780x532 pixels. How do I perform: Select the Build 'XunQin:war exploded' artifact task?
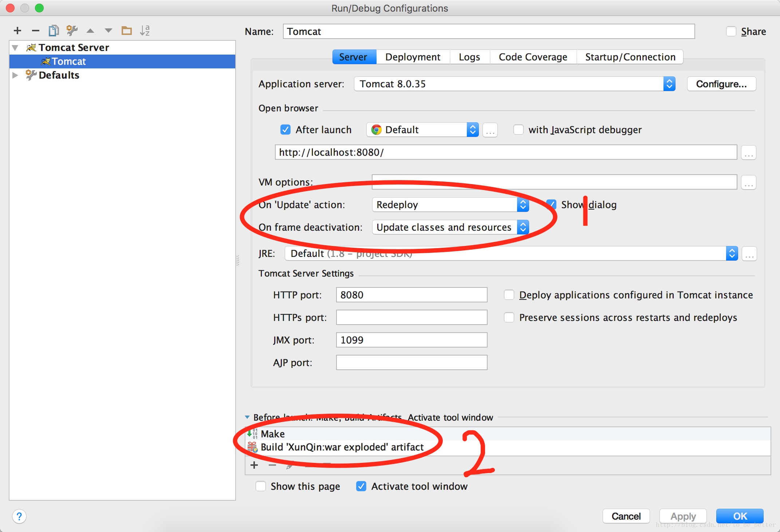tap(508, 447)
